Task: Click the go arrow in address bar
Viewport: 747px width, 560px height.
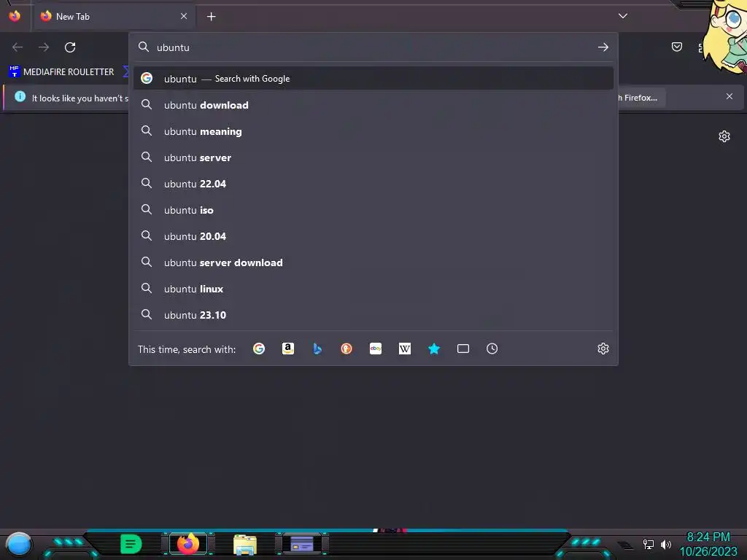Action: (603, 47)
